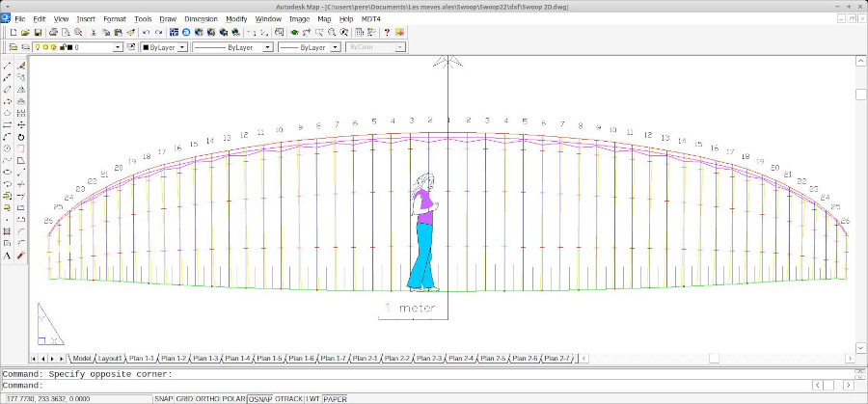The image size is (868, 404).
Task: Switch to the Plan 1-3 layout tab
Action: 205,358
